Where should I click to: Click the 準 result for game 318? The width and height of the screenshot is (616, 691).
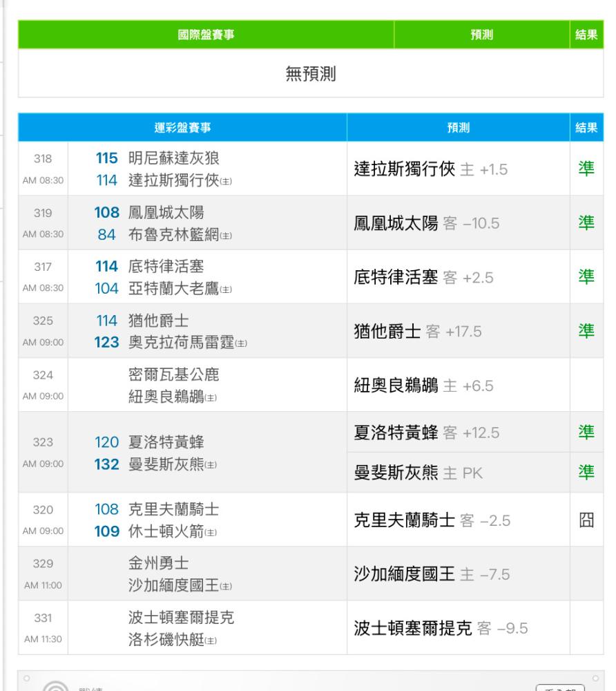click(x=586, y=169)
